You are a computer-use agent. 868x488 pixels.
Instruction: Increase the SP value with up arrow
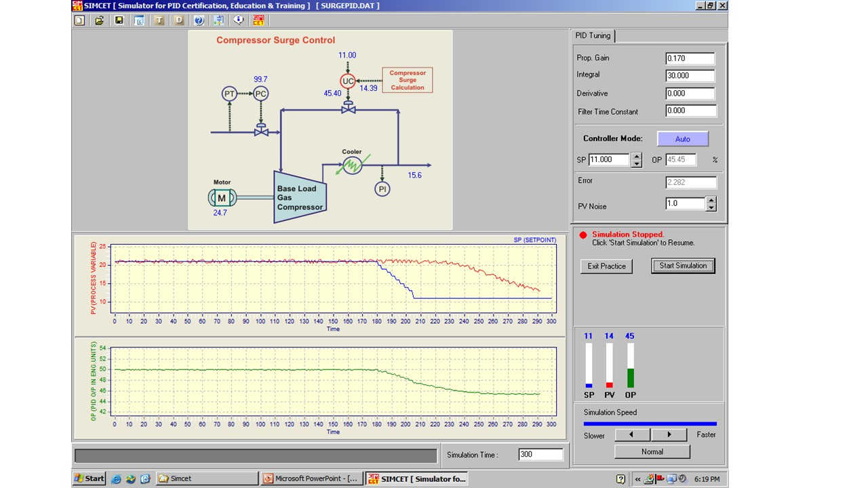[636, 157]
